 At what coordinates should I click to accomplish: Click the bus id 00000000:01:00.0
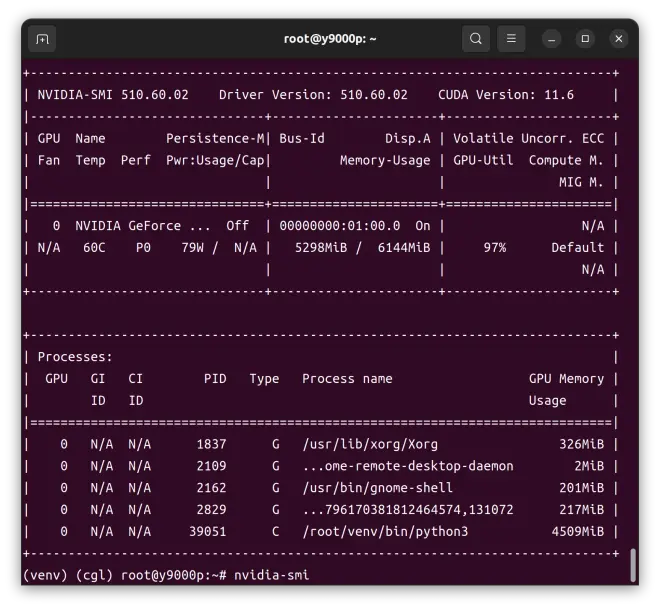click(340, 226)
